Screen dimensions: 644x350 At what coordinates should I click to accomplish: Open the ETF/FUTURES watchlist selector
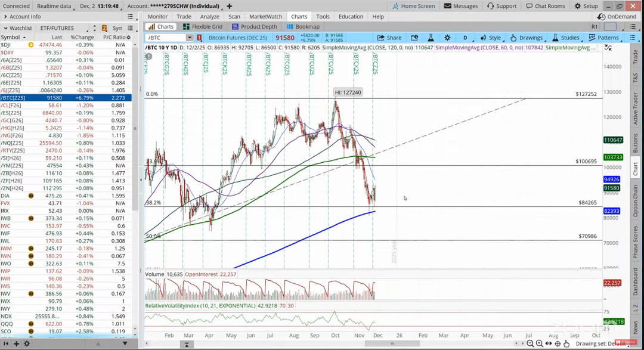click(64, 28)
